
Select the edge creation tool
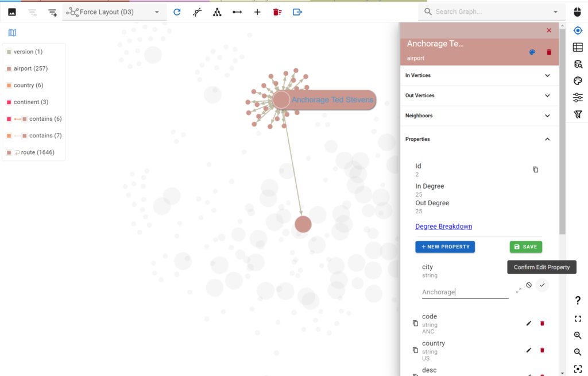[x=237, y=11]
